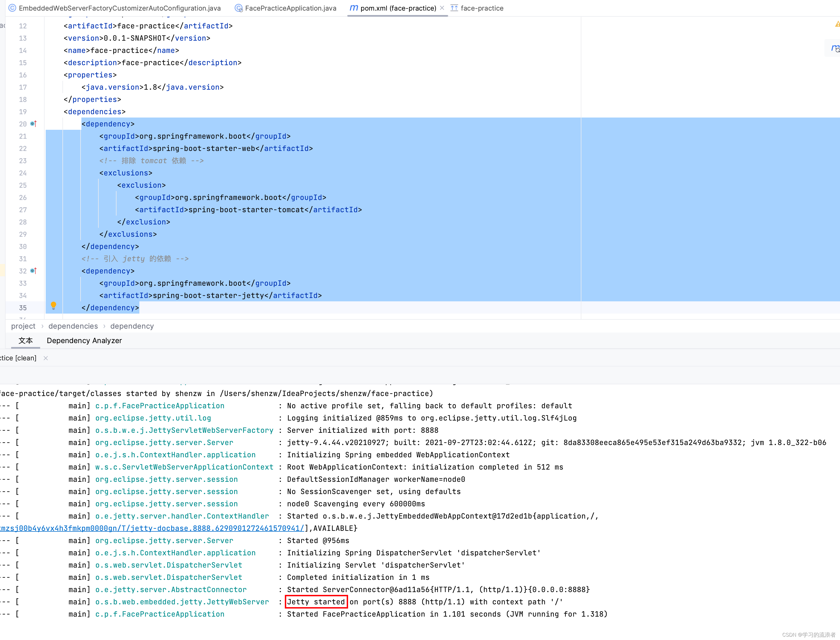Select the pom.xml (face-practice) tab

click(x=398, y=8)
